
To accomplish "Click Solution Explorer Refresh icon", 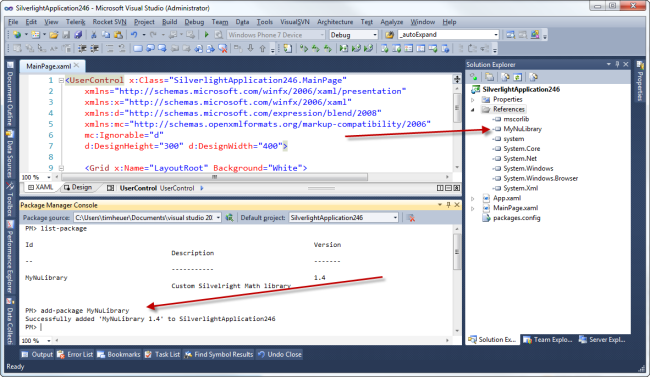I will 517,77.
